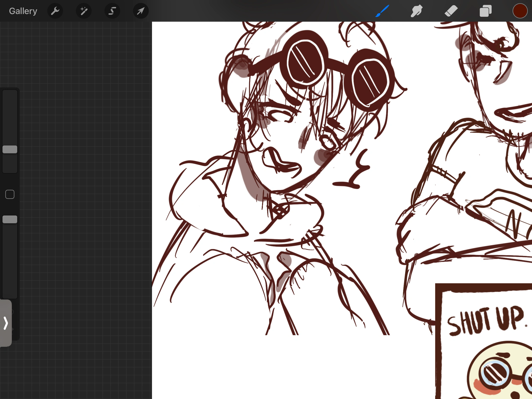
Task: Expand the brush size slider options
Action: pyautogui.click(x=10, y=149)
